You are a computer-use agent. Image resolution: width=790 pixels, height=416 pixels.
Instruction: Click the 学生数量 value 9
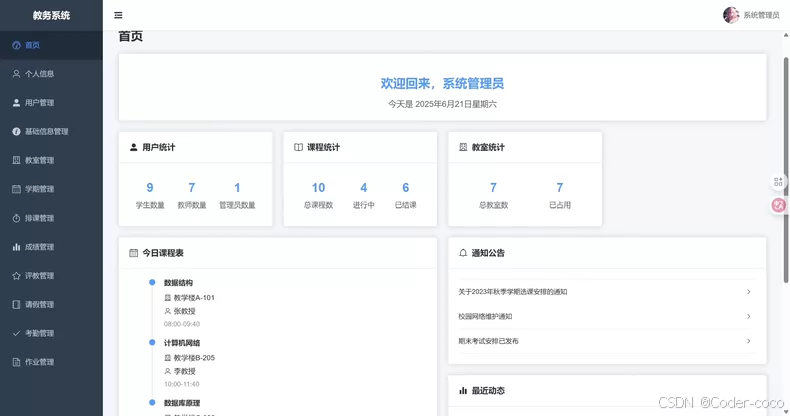(150, 187)
